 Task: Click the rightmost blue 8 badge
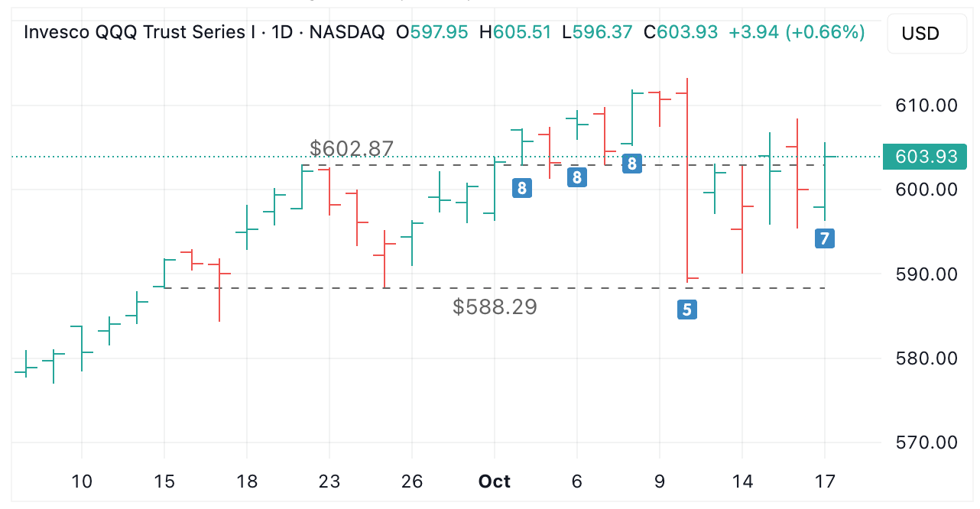point(631,164)
